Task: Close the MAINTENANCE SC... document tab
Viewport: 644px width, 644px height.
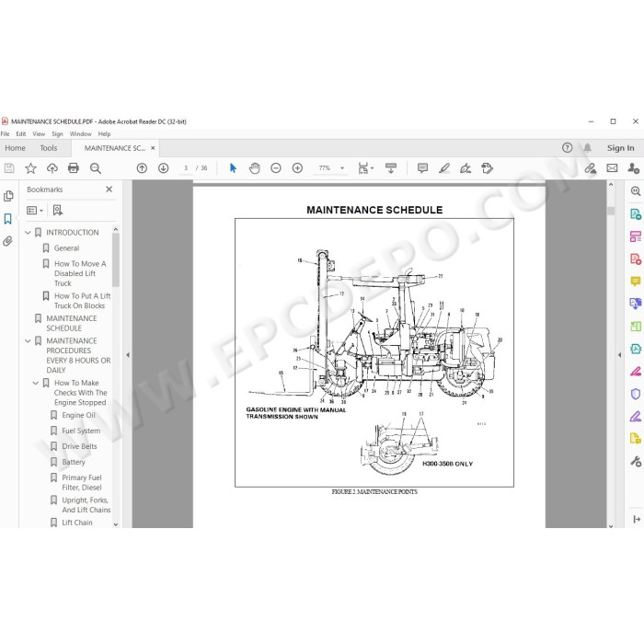Action: [153, 148]
